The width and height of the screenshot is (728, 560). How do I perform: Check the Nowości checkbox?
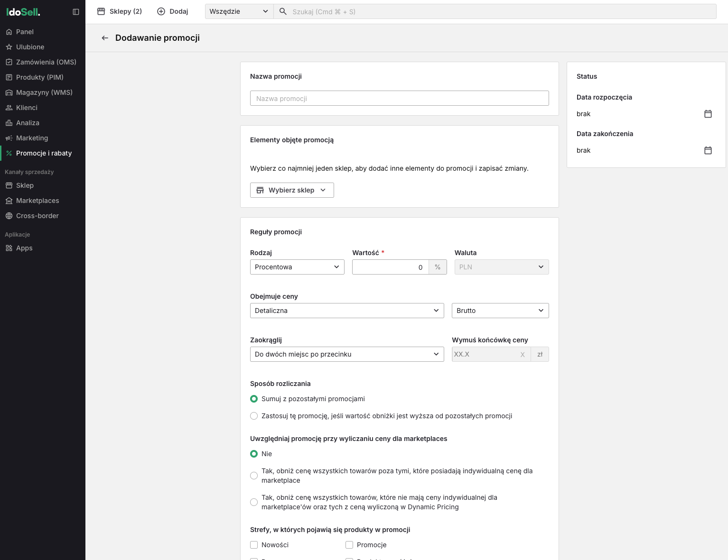click(x=254, y=545)
